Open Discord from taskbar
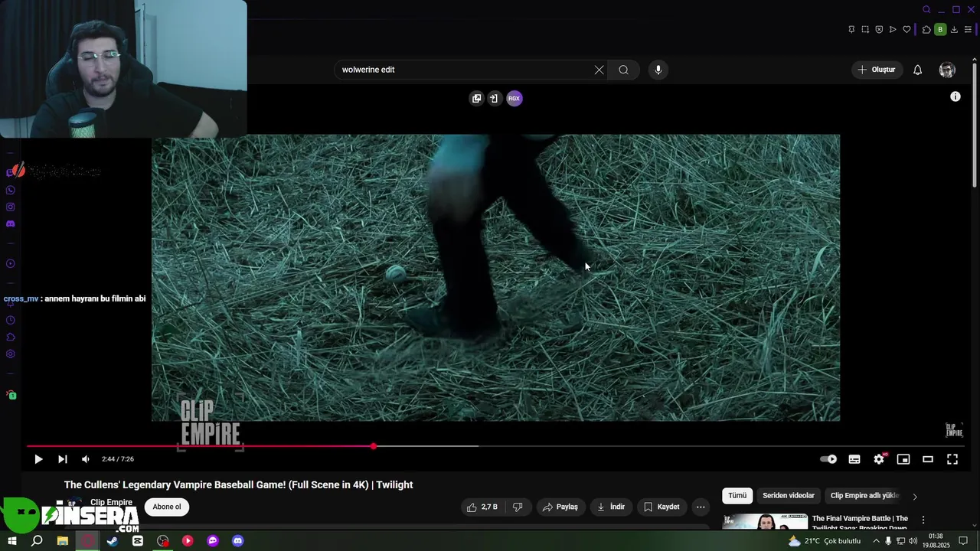This screenshot has height=551, width=980. click(238, 541)
